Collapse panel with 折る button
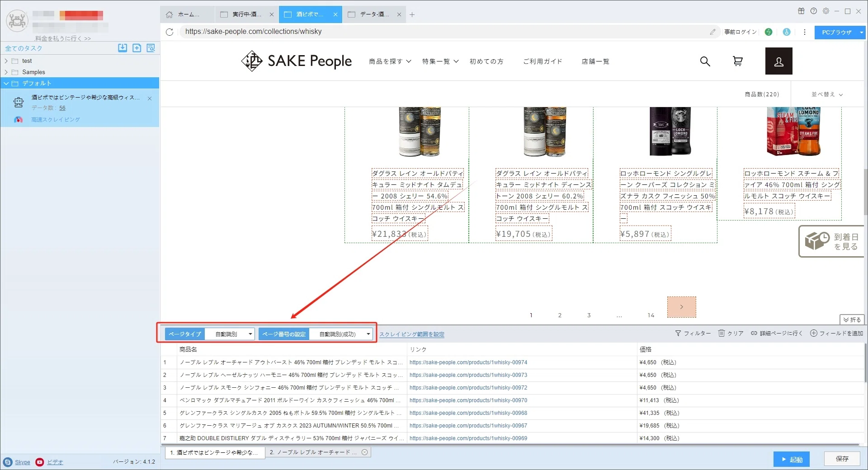868x470 pixels. pyautogui.click(x=852, y=320)
